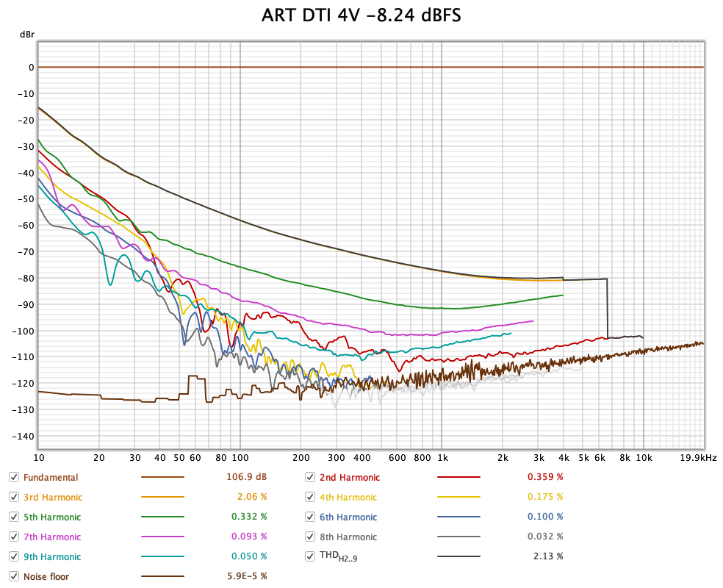Toggle the 4th Harmonic checkbox
This screenshot has height=588, width=723.
310,497
